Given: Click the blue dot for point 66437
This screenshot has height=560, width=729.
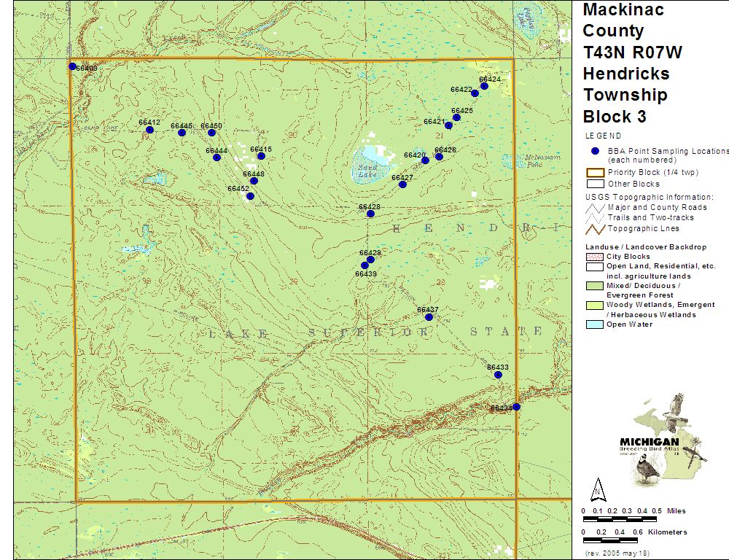Looking at the screenshot, I should point(429,317).
